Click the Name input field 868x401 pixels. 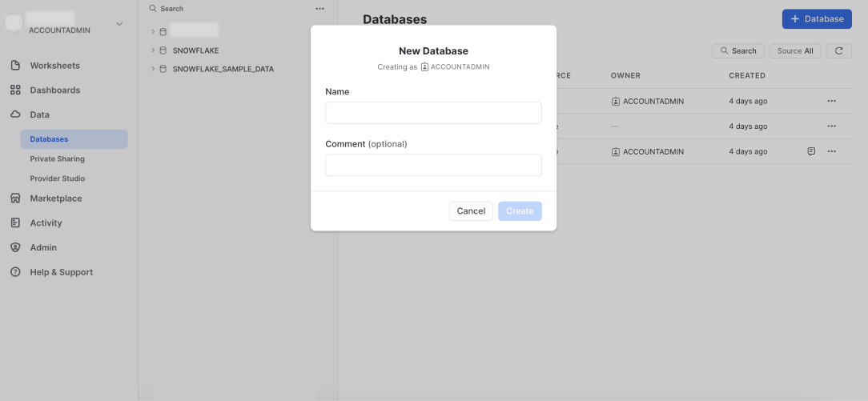[433, 113]
